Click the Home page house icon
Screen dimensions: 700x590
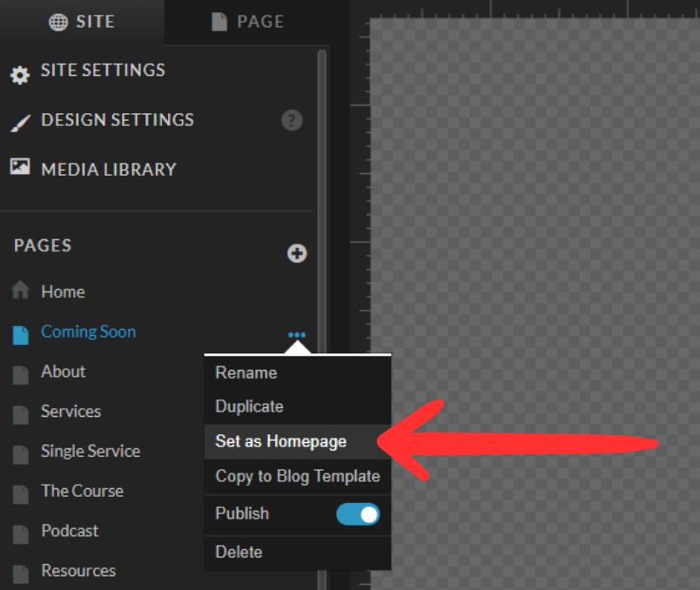point(21,290)
